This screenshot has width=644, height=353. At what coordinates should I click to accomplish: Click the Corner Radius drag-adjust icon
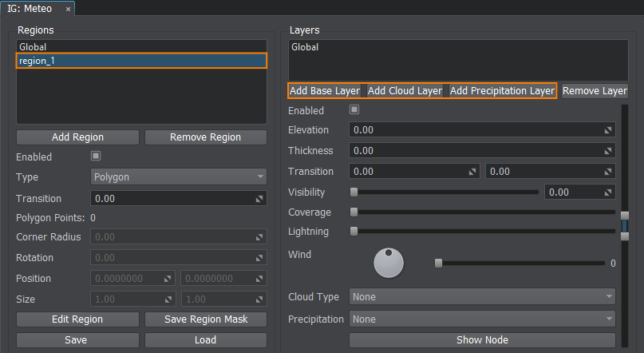coord(259,238)
